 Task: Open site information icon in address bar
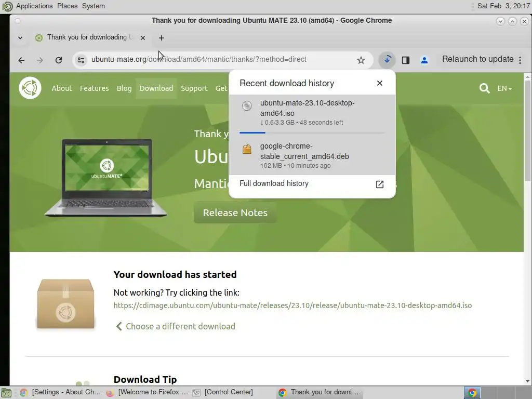81,60
